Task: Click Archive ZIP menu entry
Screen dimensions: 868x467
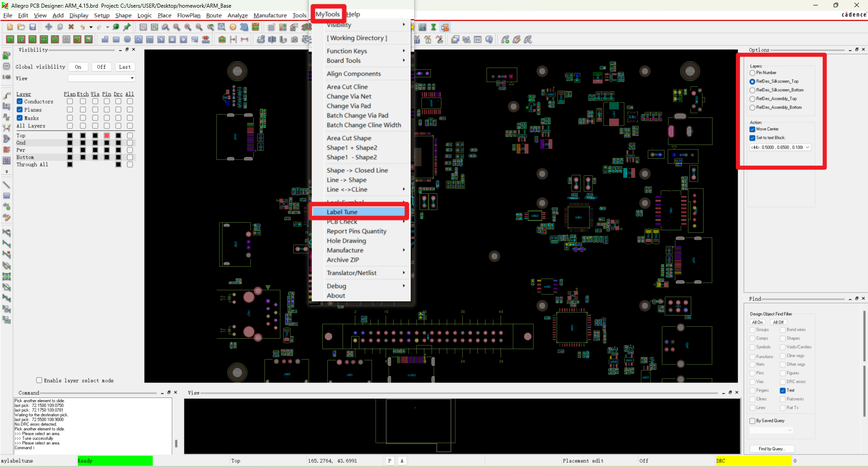Action: [343, 260]
